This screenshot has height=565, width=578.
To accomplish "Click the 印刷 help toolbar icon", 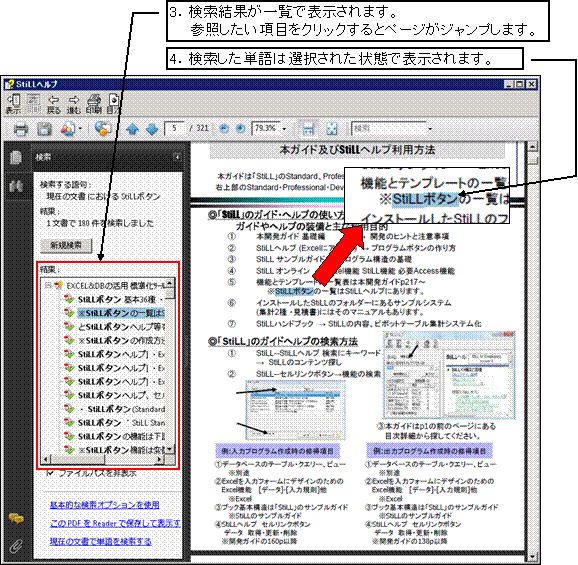I will click(94, 104).
